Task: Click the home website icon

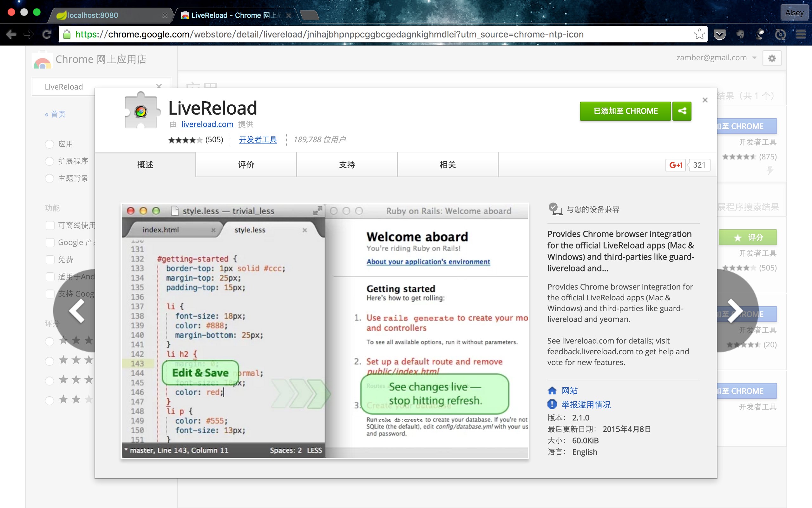Action: [552, 391]
